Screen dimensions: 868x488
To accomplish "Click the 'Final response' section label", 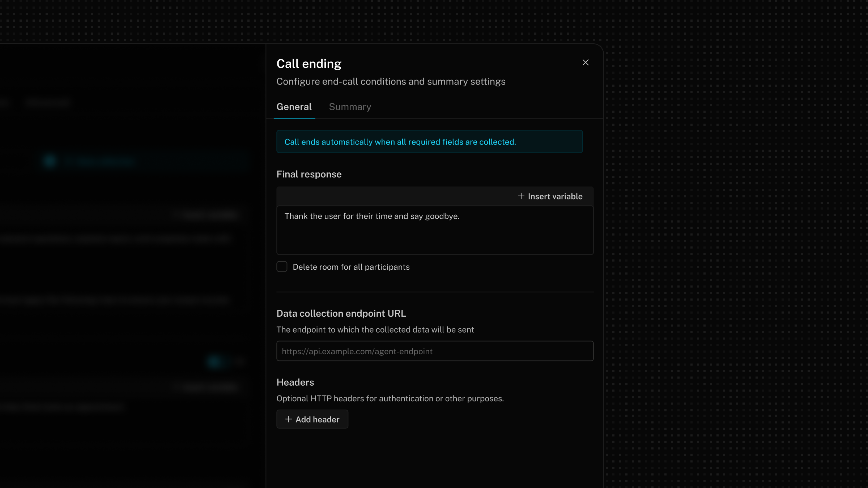I will 309,174.
